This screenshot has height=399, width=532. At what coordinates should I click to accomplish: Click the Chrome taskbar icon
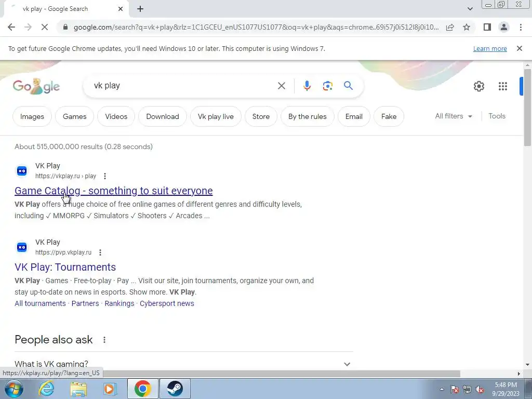(x=142, y=389)
